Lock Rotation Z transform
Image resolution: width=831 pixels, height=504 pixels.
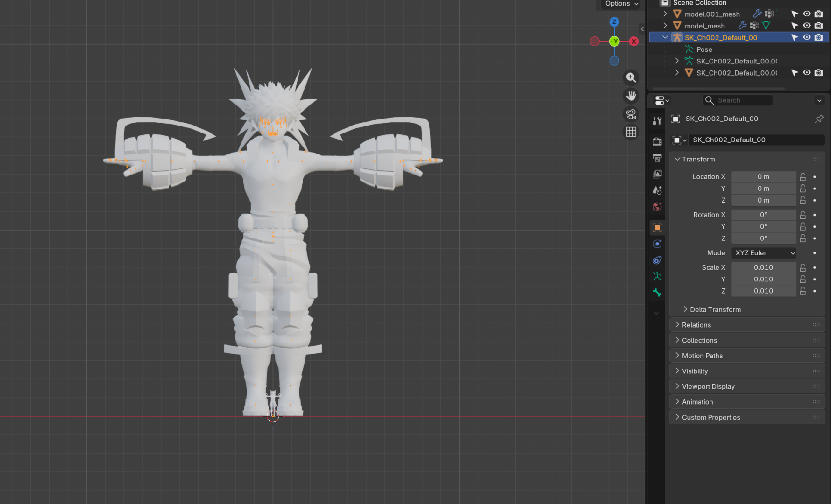point(803,238)
